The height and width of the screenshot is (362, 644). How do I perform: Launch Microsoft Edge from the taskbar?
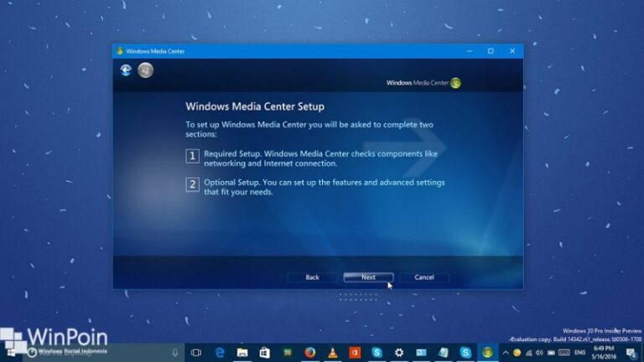221,353
